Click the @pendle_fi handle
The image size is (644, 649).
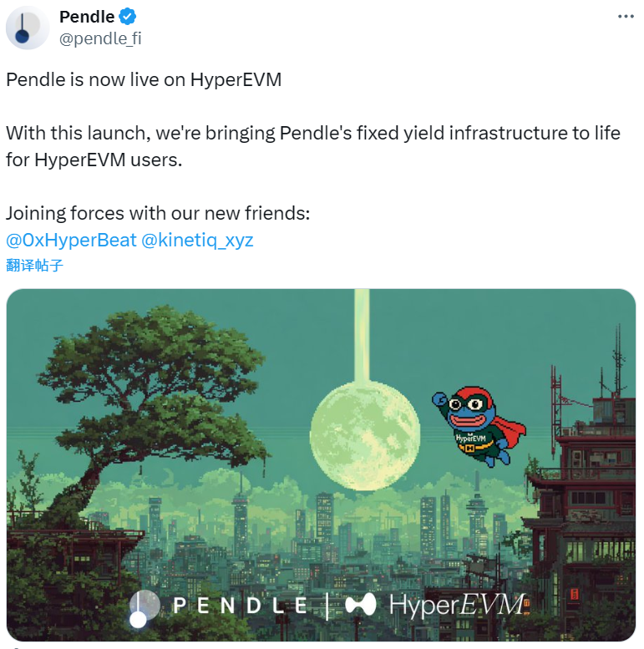coord(100,38)
